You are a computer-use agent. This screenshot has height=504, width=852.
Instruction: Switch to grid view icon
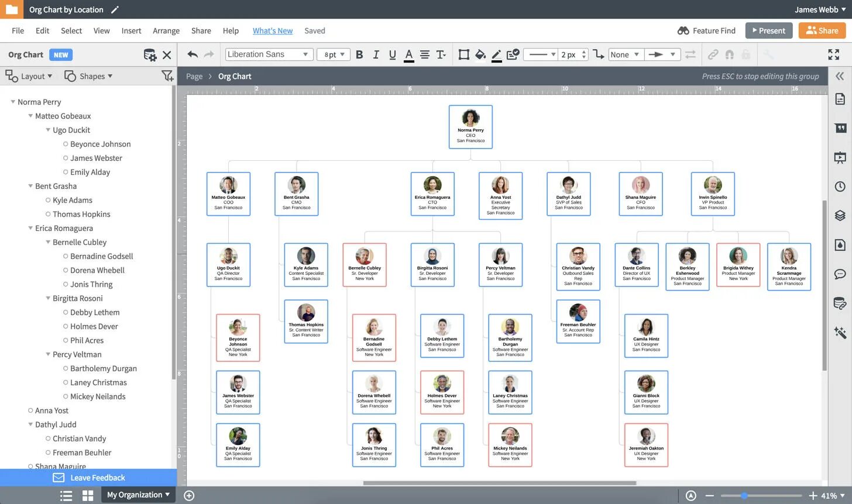coord(88,495)
